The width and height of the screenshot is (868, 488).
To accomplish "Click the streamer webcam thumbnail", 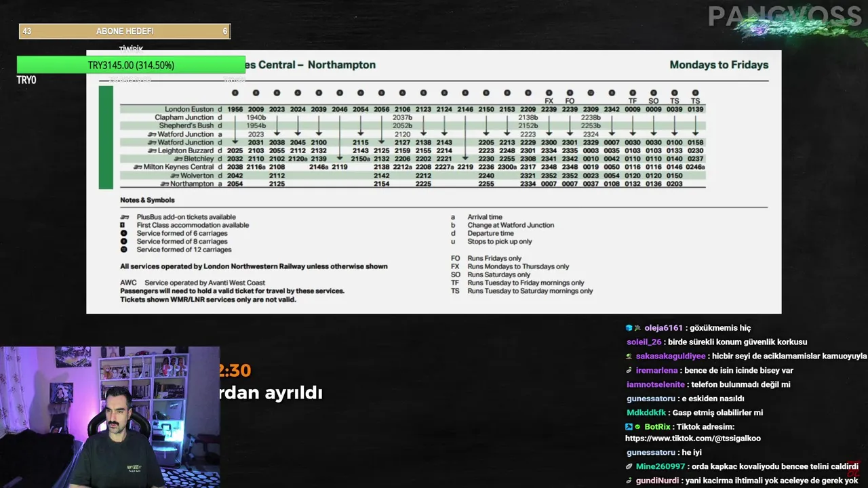I will pyautogui.click(x=110, y=418).
